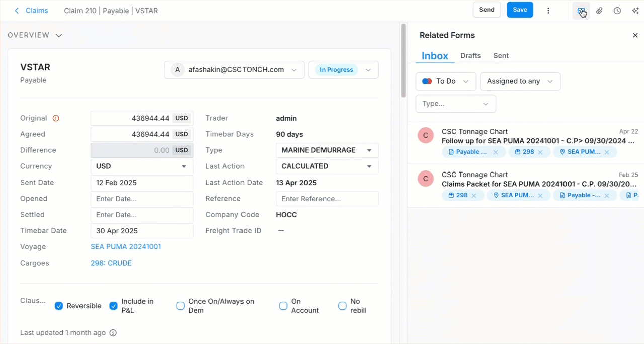This screenshot has height=344, width=644.
Task: Enable the Once On/Always on Dem checkbox
Action: (180, 306)
